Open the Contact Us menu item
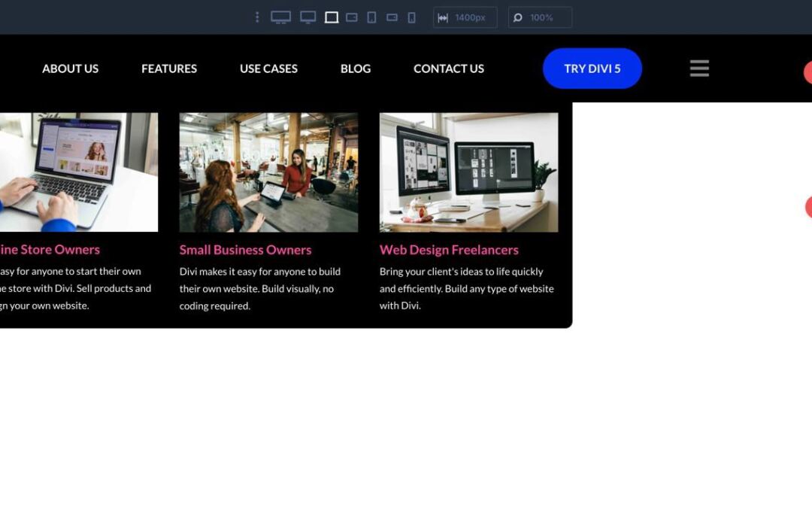Image resolution: width=812 pixels, height=508 pixels. point(448,68)
